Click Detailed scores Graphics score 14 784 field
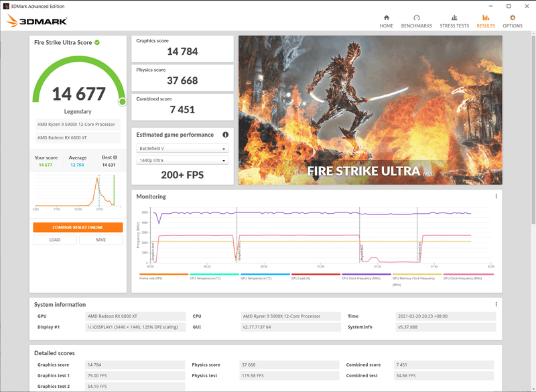Screen dimensions: 536x392 coord(135,365)
